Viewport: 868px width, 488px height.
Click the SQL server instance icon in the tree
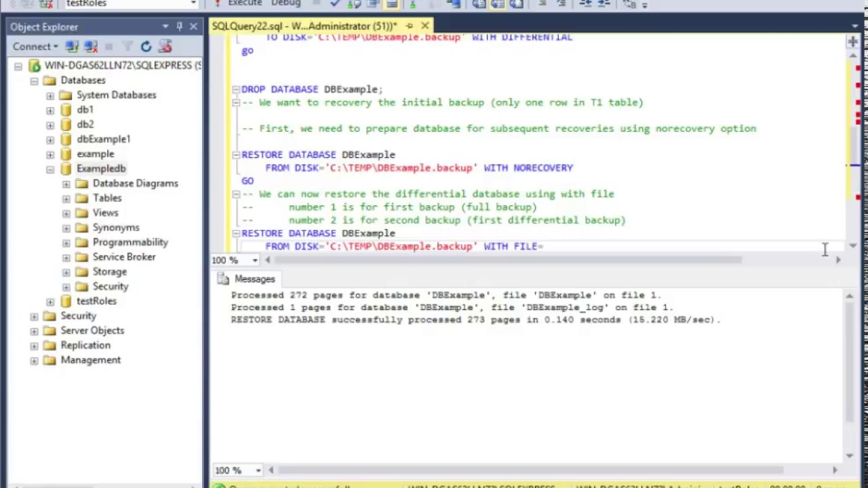point(34,66)
